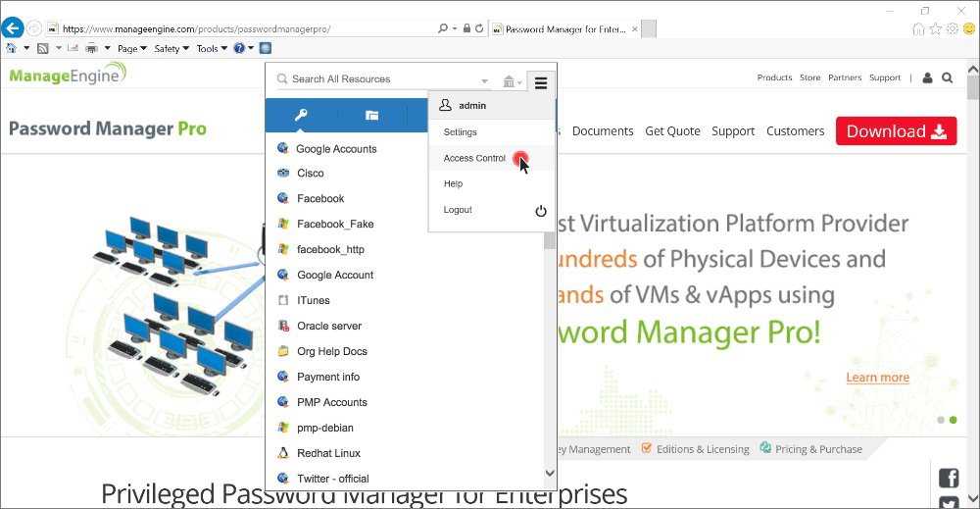Click the power icon beside Logout
The width and height of the screenshot is (980, 509).
tap(541, 211)
